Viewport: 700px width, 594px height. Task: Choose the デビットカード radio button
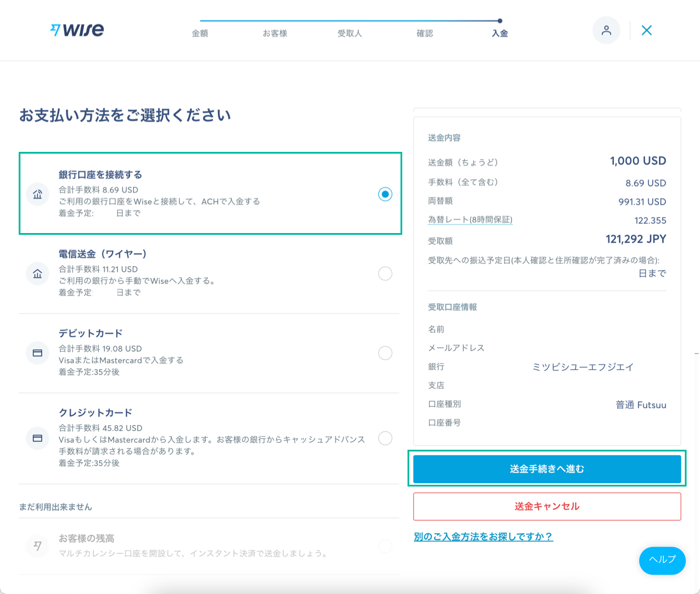[x=385, y=353]
